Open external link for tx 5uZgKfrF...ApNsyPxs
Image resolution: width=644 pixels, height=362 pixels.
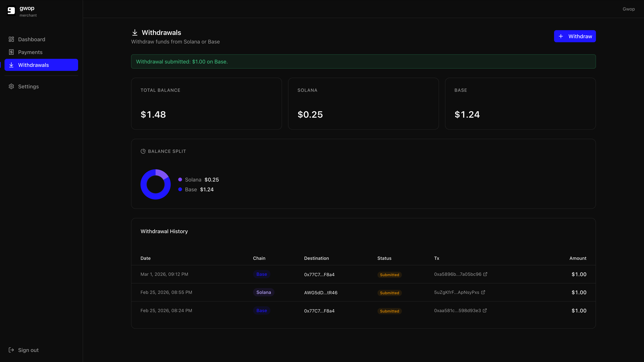coord(483,292)
